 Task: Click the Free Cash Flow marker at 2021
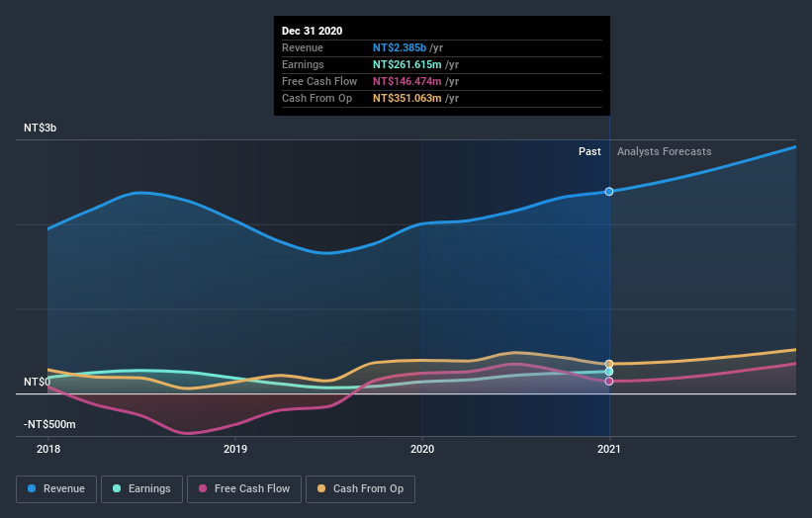[x=609, y=382]
